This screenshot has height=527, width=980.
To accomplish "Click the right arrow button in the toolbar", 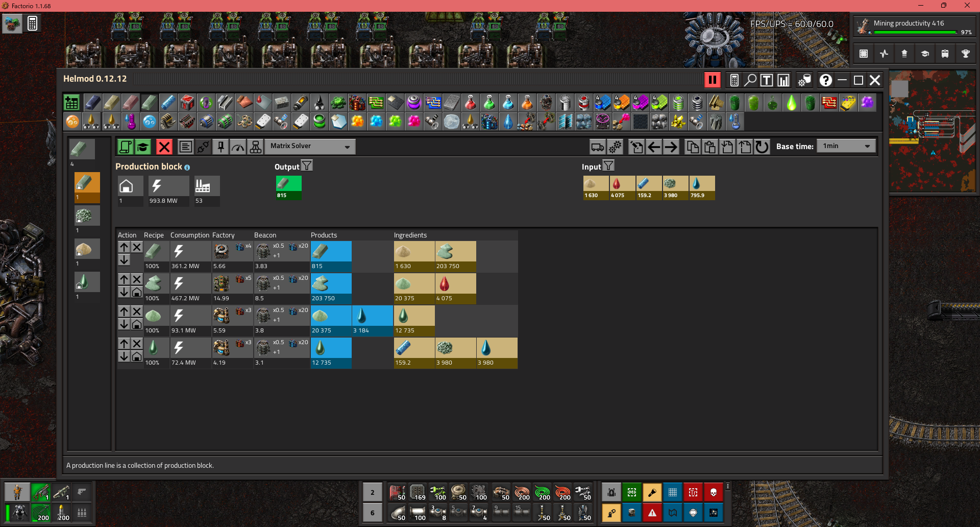I will click(671, 147).
